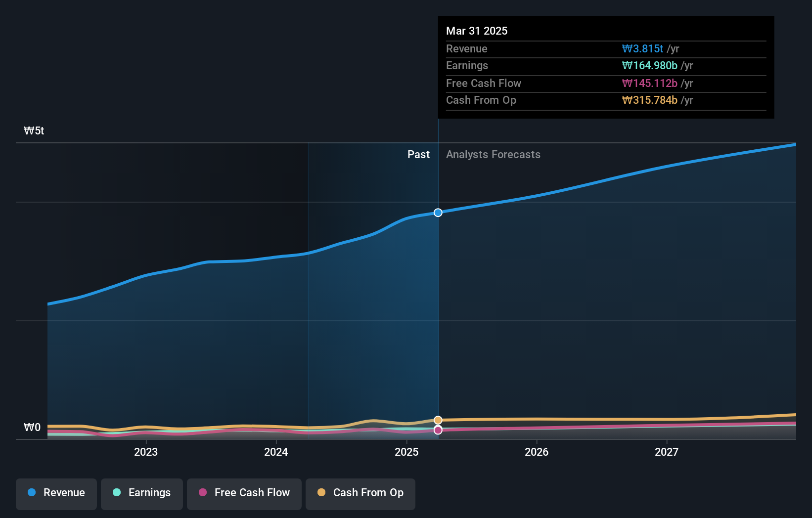Expand the Past chart region

(x=418, y=154)
